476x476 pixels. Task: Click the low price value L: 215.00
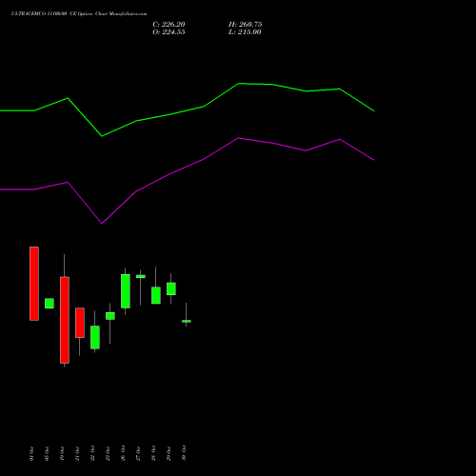click(x=245, y=31)
